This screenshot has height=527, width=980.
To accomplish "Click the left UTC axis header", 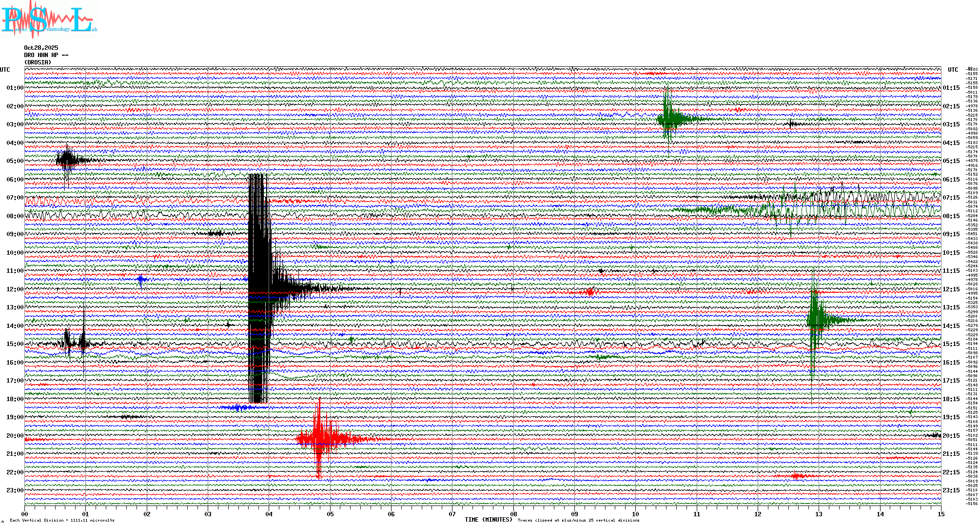I will tap(5, 70).
